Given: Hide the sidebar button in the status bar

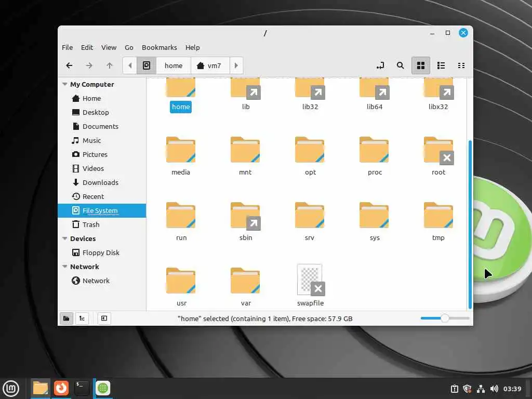Looking at the screenshot, I should tap(104, 318).
